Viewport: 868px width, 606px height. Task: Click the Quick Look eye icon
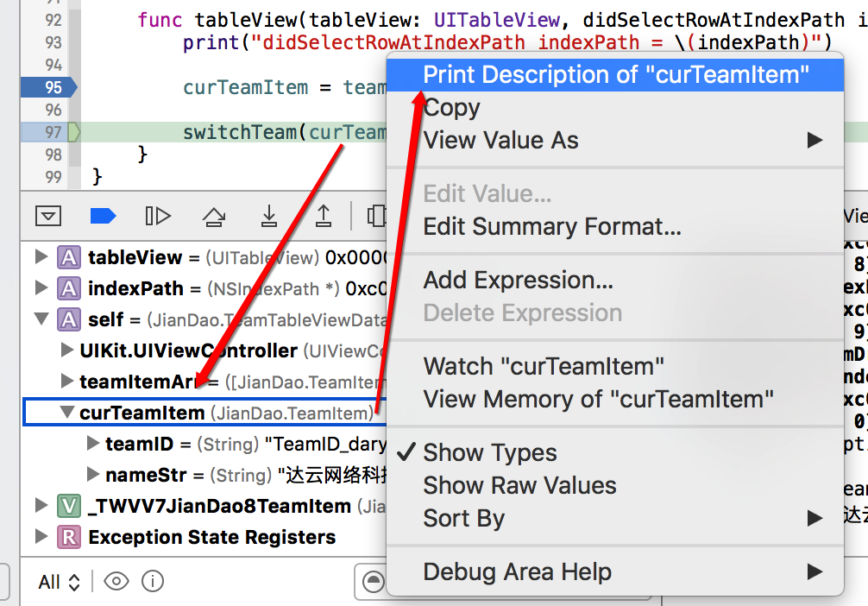(116, 581)
